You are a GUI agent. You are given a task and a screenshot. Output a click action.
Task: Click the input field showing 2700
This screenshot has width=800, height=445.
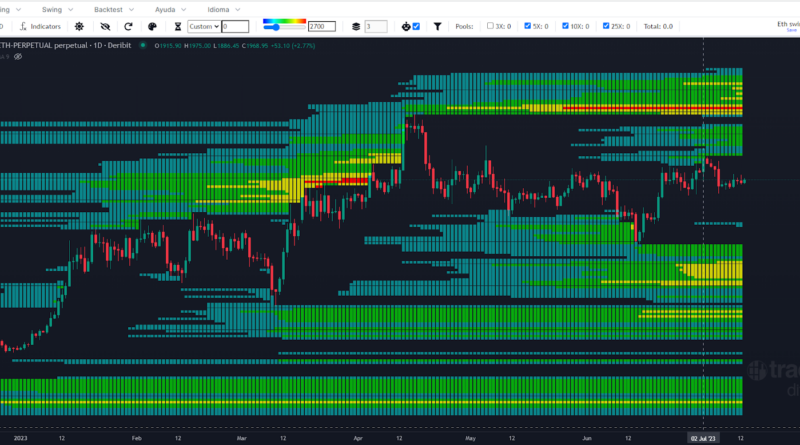pos(323,26)
